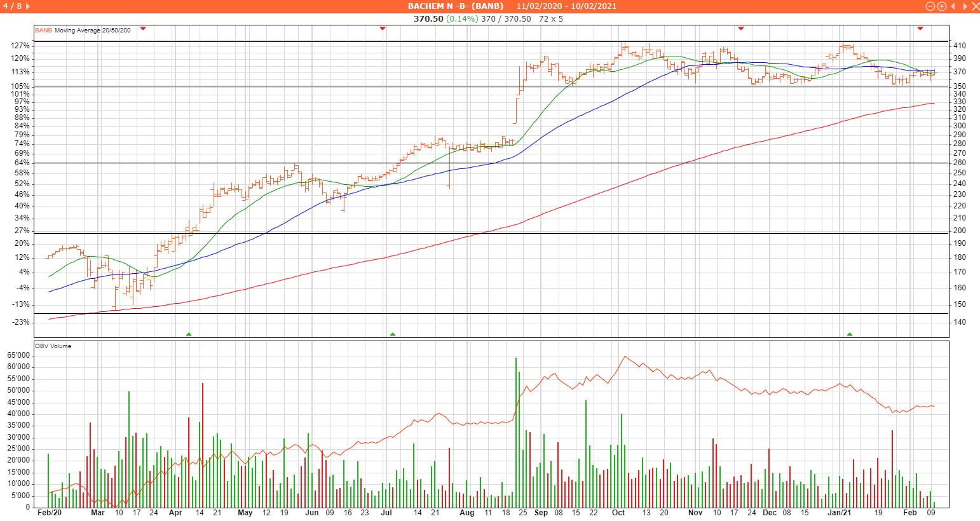Click green buy marker in January 2021
This screenshot has width=980, height=521.
[x=850, y=334]
